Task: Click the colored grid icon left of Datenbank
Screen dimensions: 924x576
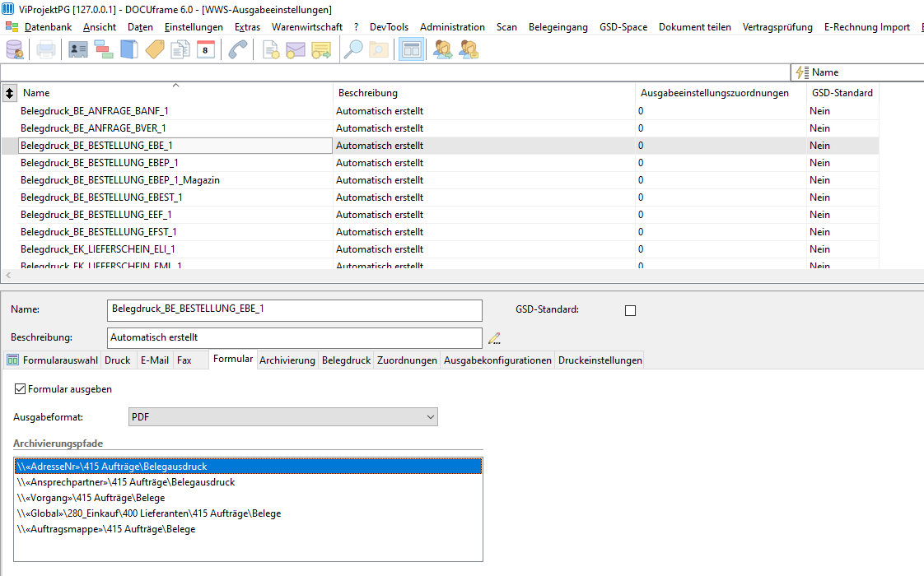Action: (x=12, y=27)
